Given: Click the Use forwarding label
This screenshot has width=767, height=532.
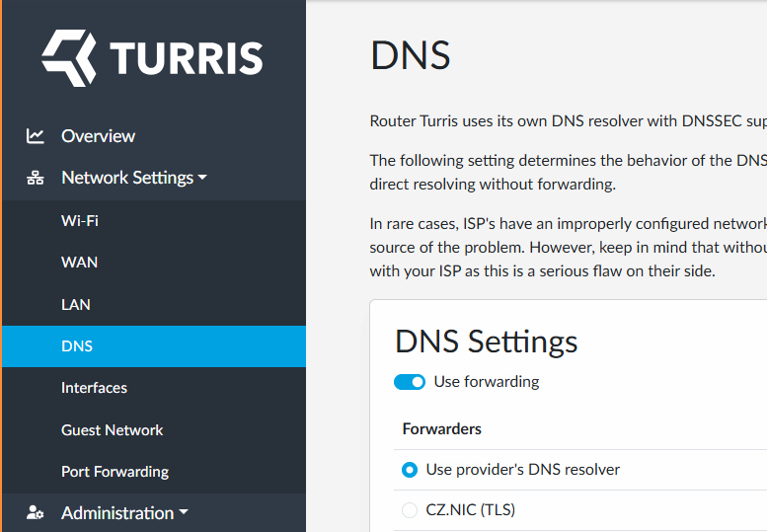Looking at the screenshot, I should pyautogui.click(x=487, y=381).
